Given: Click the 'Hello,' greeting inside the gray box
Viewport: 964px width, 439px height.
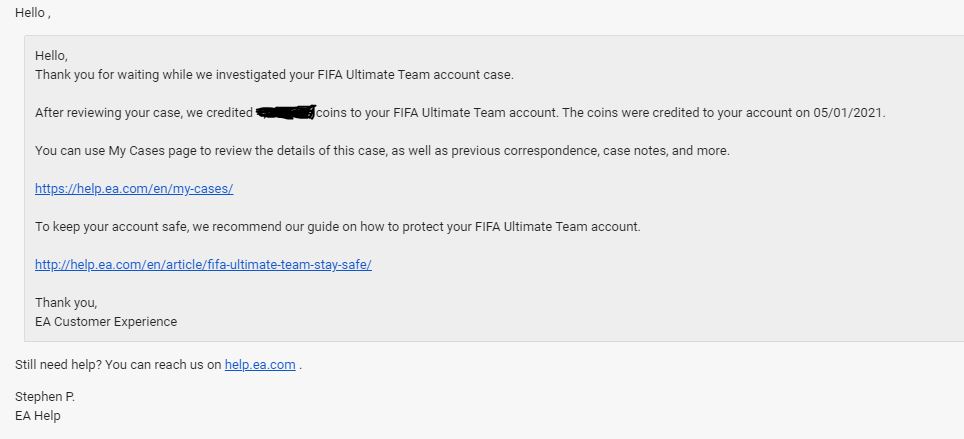Looking at the screenshot, I should pos(51,56).
